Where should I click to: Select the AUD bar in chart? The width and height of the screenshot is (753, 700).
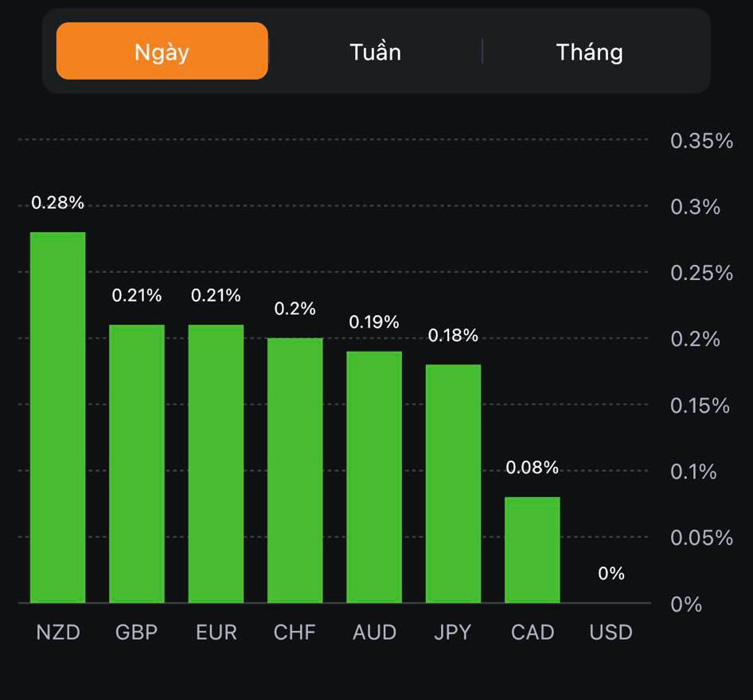(374, 477)
